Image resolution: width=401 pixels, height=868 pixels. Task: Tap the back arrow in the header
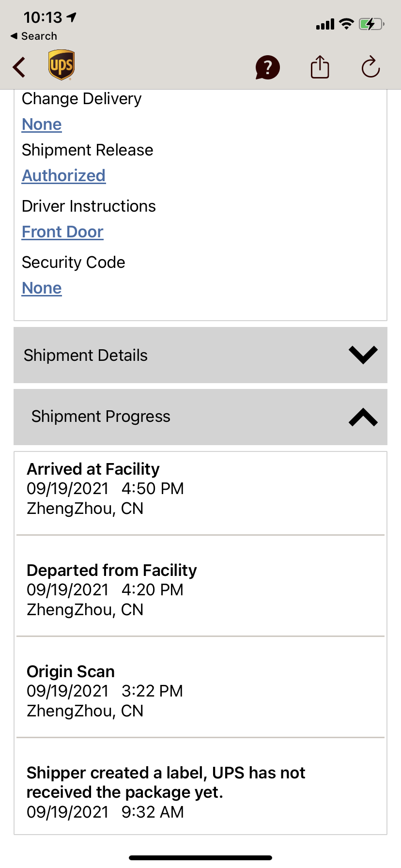pos(19,67)
